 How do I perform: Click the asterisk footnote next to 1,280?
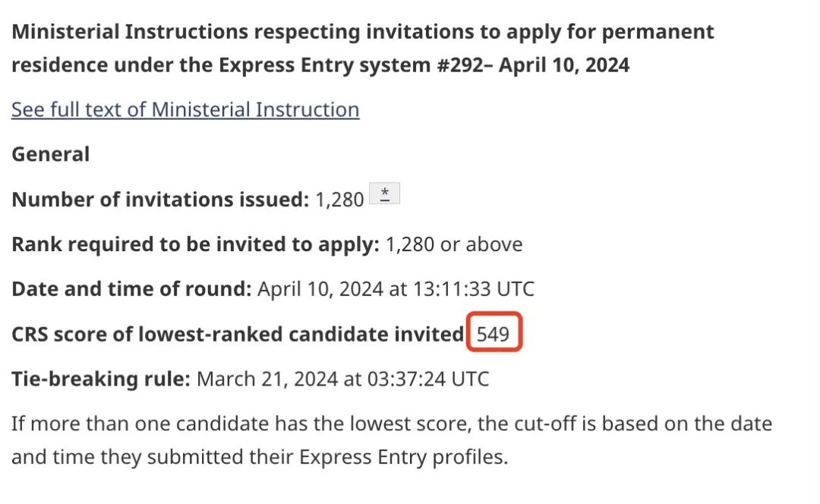coord(384,195)
